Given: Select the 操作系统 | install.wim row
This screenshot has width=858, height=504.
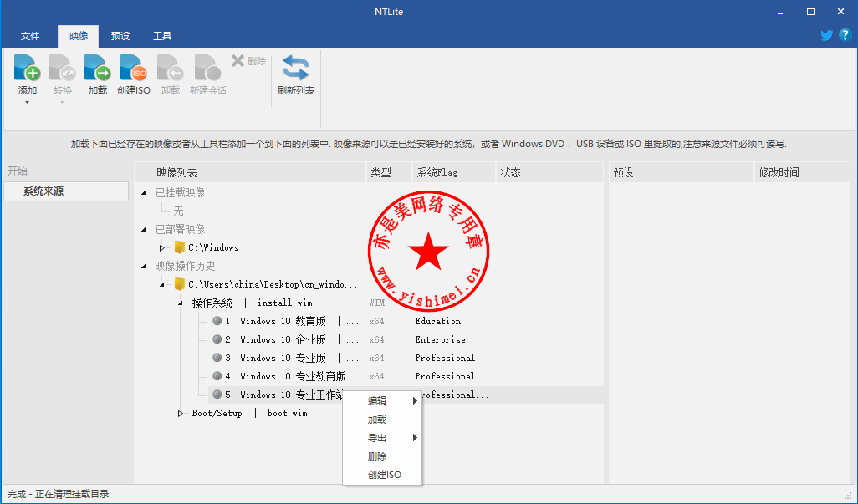Looking at the screenshot, I should (253, 303).
